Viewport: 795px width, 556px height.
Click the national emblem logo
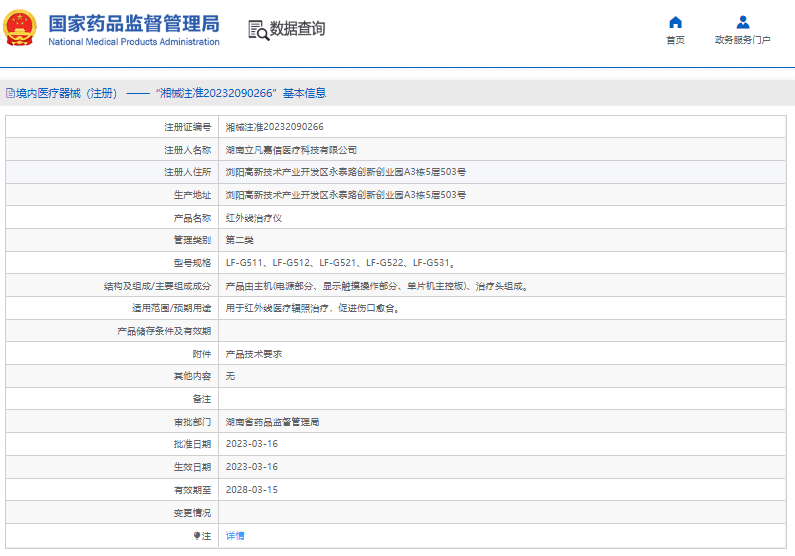20,28
